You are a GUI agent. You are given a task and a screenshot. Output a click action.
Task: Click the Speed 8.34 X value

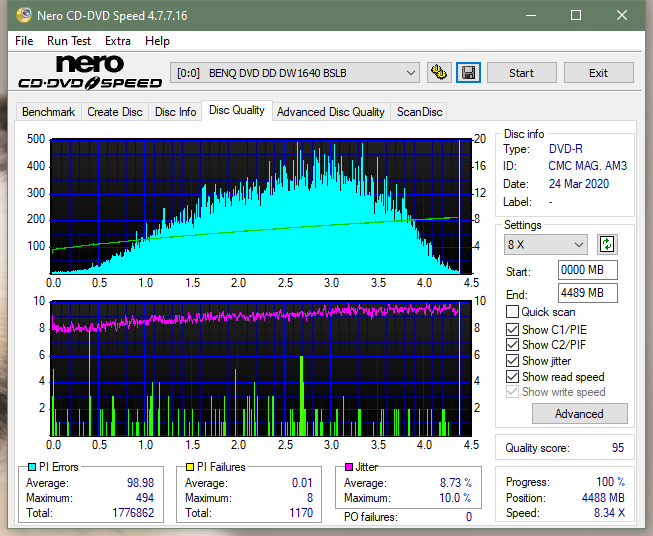tap(609, 512)
